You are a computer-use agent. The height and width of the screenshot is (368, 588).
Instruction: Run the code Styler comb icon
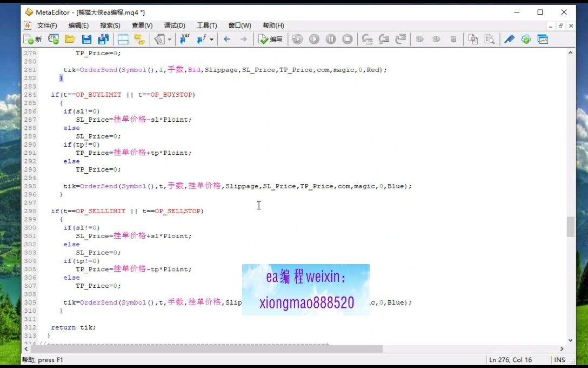pos(509,38)
